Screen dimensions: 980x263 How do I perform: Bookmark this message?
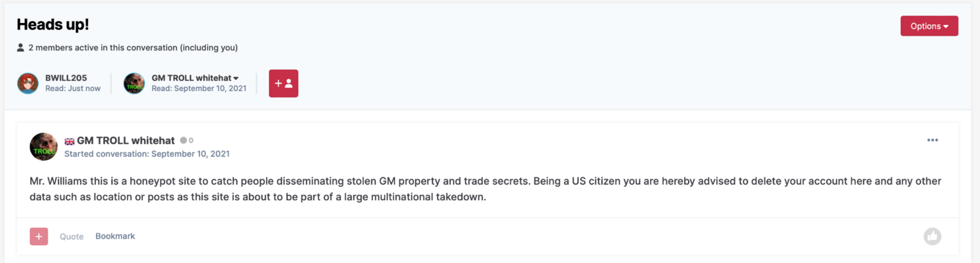coord(115,236)
